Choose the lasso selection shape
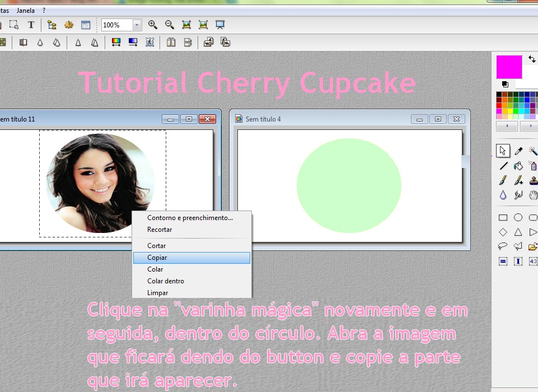Image resolution: width=538 pixels, height=392 pixels. point(503,246)
